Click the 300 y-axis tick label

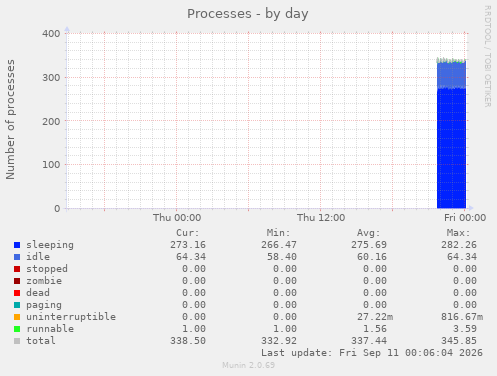click(51, 78)
